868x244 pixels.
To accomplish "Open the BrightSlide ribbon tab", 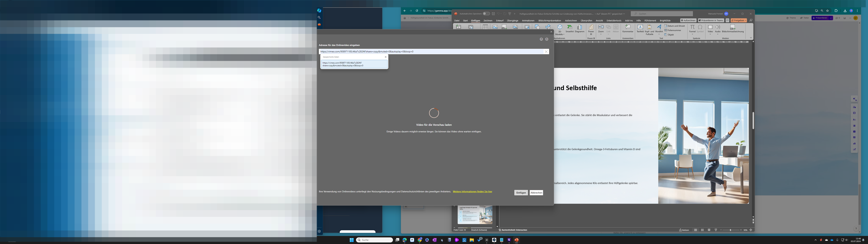I will pos(665,21).
